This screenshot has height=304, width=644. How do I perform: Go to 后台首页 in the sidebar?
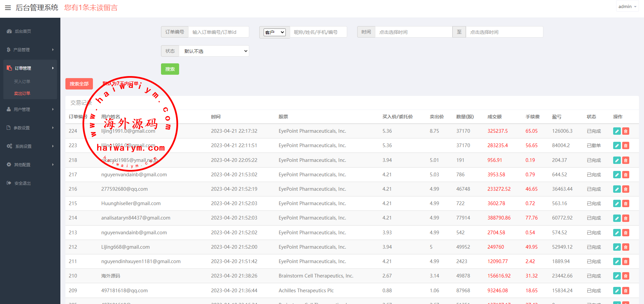[x=23, y=31]
